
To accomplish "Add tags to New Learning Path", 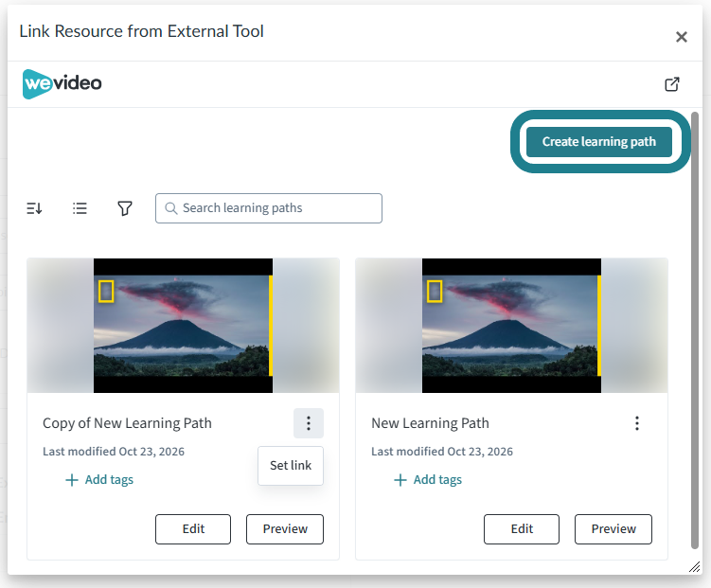I will (x=428, y=480).
